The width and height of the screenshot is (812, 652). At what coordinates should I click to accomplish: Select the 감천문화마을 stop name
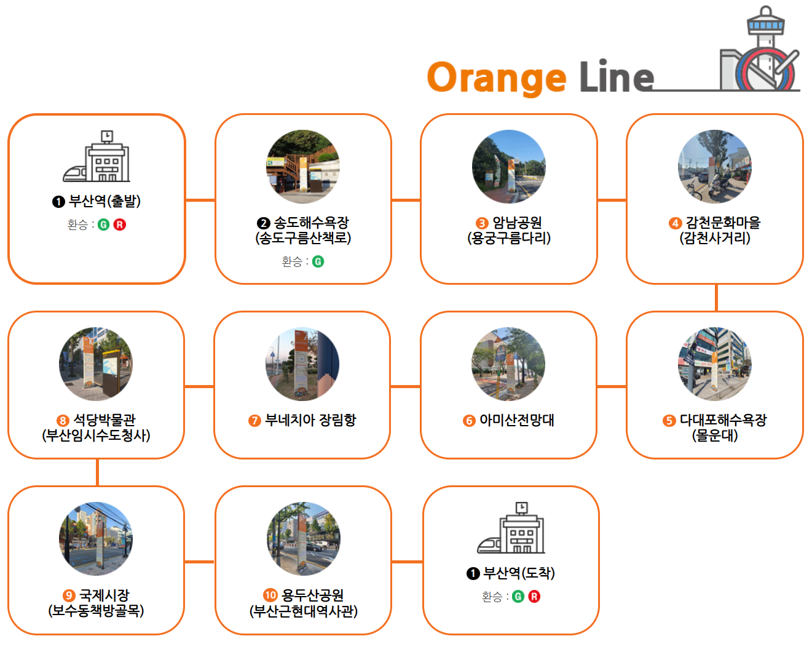[x=723, y=223]
